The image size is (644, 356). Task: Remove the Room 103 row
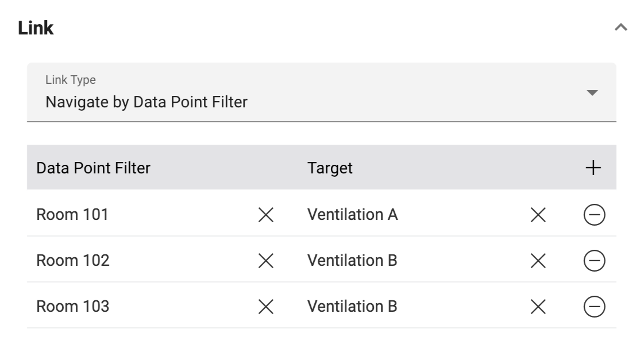[594, 307]
